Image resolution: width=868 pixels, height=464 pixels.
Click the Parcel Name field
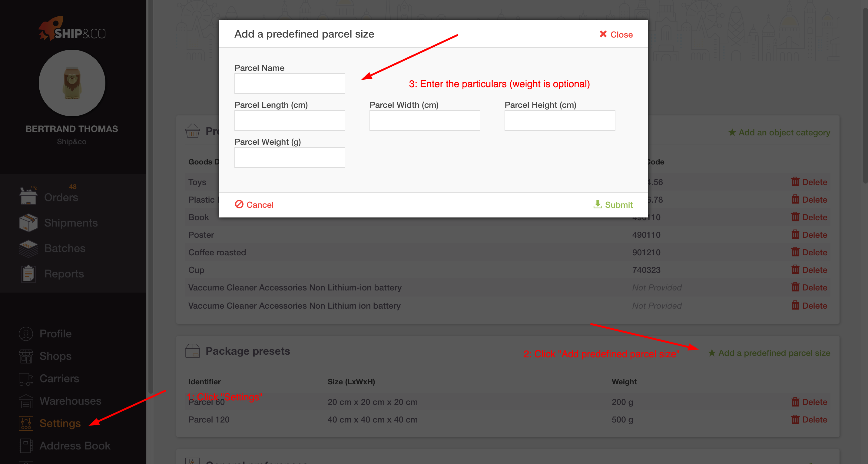click(290, 84)
